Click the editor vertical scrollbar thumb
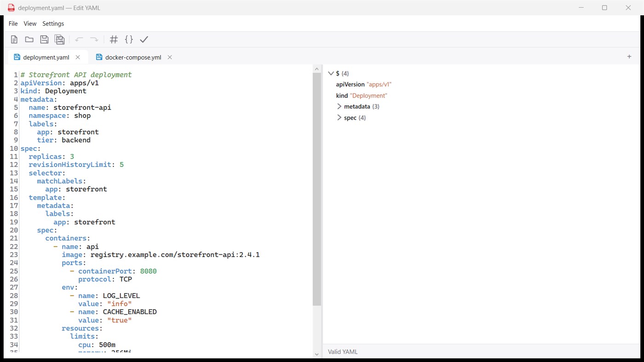This screenshot has width=644, height=362. pos(317,190)
